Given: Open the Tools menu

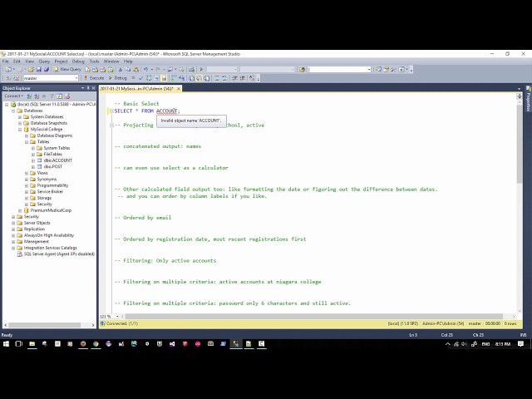Looking at the screenshot, I should click(94, 62).
